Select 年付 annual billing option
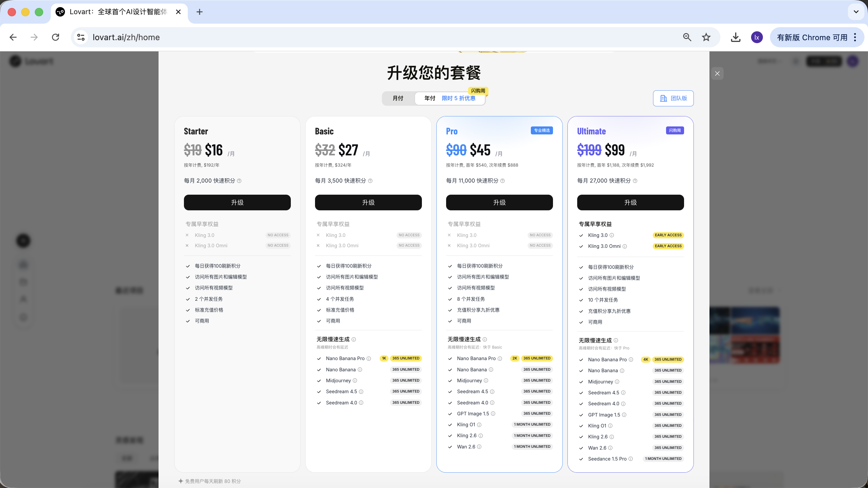The width and height of the screenshot is (868, 488). pyautogui.click(x=430, y=98)
